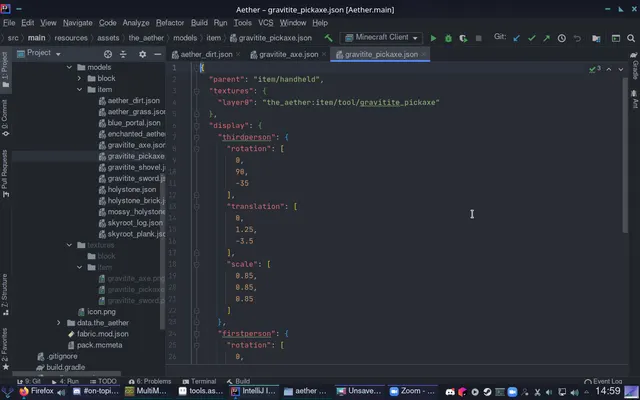This screenshot has width=640, height=400.
Task: Open the TODO tool window
Action: (x=104, y=381)
